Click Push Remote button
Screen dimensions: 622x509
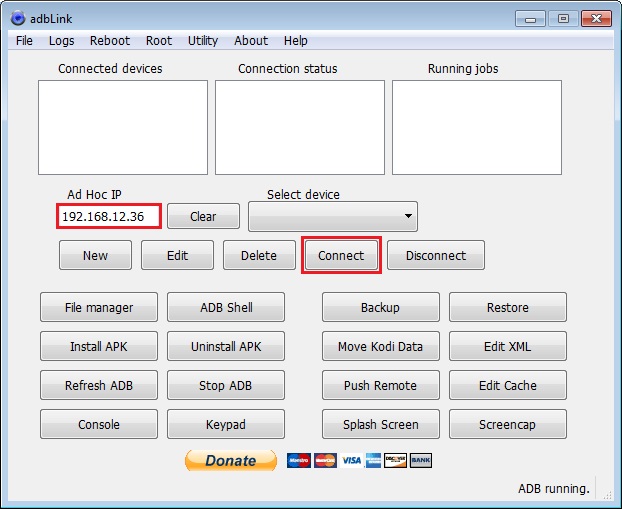coord(381,385)
